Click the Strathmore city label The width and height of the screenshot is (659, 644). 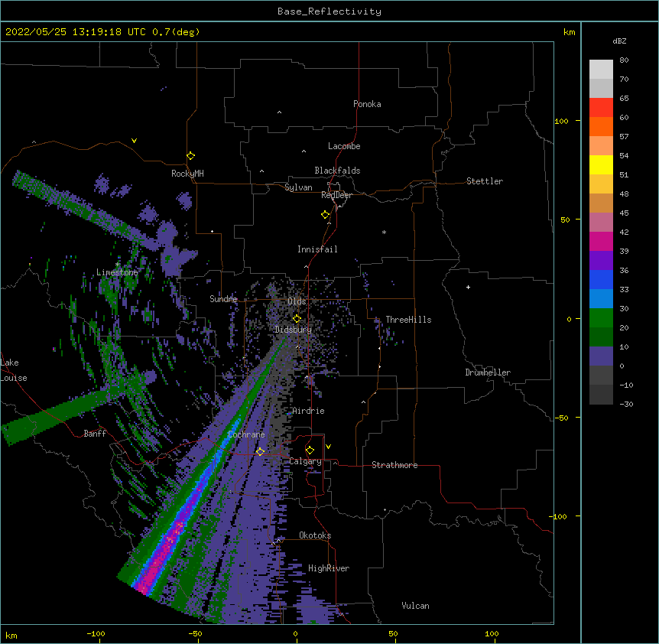(x=394, y=465)
